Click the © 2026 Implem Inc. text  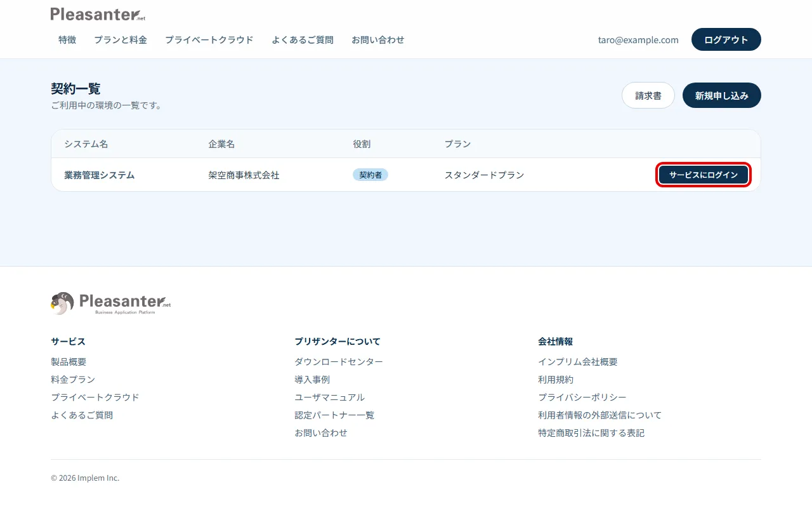pyautogui.click(x=85, y=478)
